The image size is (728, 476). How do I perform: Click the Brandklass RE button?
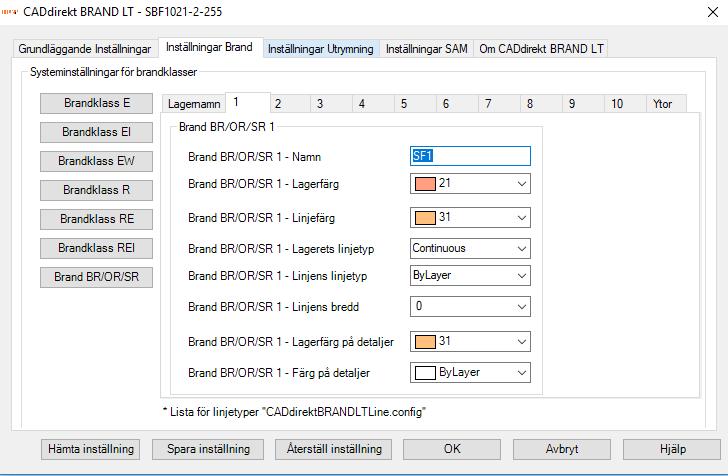tap(97, 219)
